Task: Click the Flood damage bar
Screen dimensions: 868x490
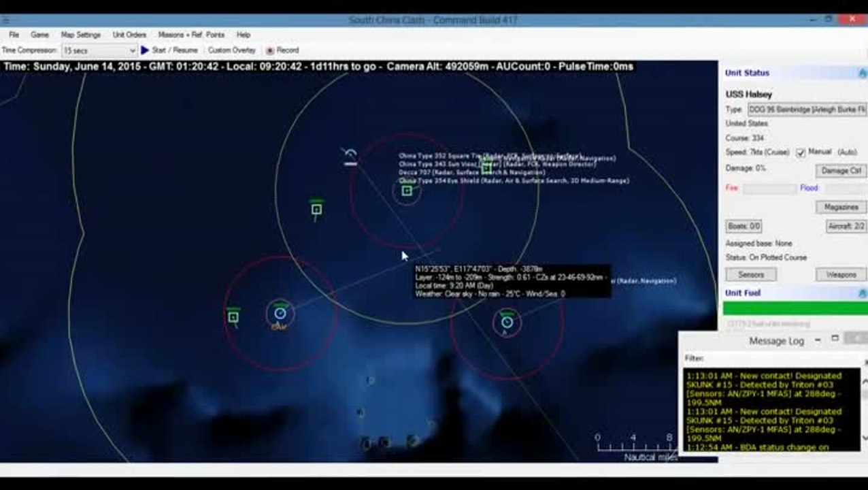Action: pyautogui.click(x=846, y=189)
